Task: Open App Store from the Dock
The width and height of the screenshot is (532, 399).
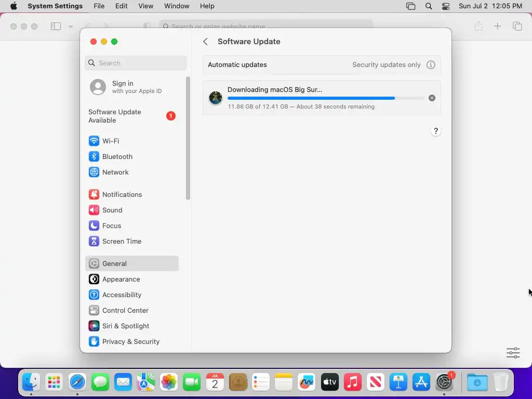Action: point(421,382)
